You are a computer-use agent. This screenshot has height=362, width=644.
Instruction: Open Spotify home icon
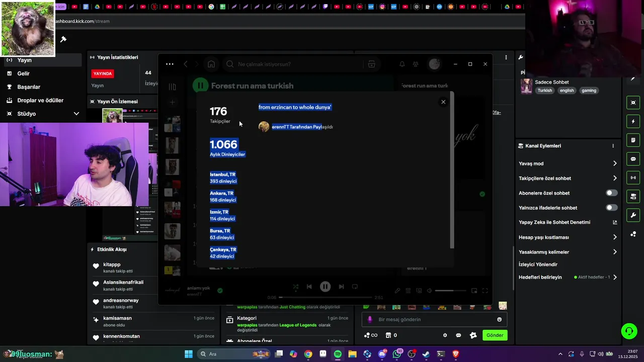pos(211,64)
